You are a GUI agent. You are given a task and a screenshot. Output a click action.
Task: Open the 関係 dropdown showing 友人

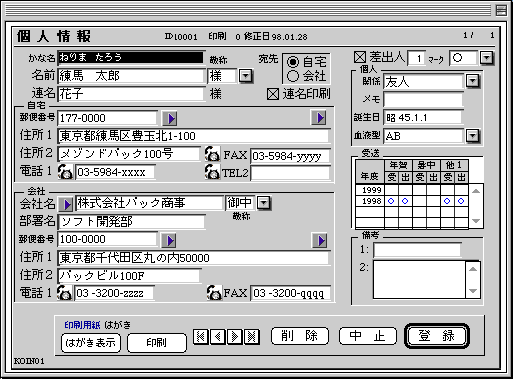[473, 81]
